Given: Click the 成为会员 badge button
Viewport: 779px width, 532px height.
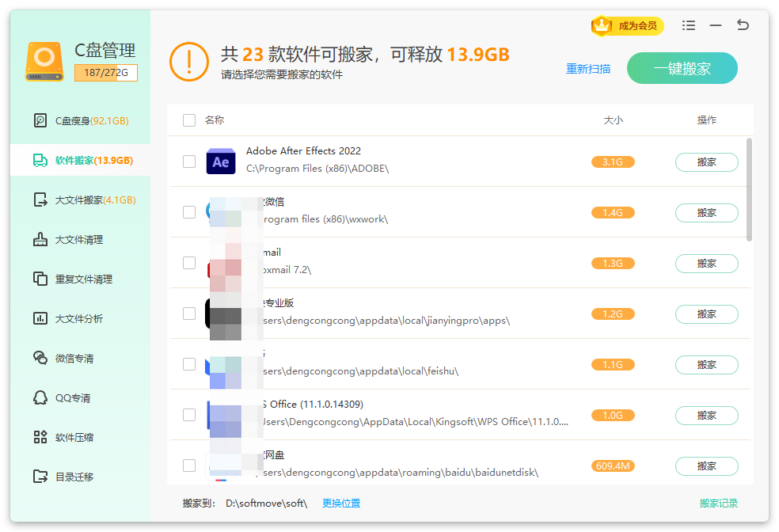Looking at the screenshot, I should 628,25.
